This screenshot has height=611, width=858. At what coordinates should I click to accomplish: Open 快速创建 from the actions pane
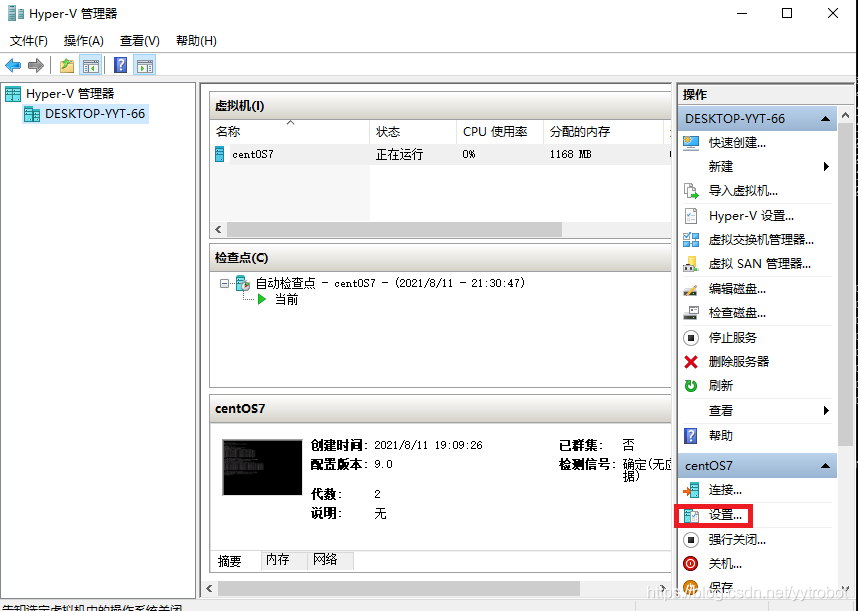tap(737, 143)
